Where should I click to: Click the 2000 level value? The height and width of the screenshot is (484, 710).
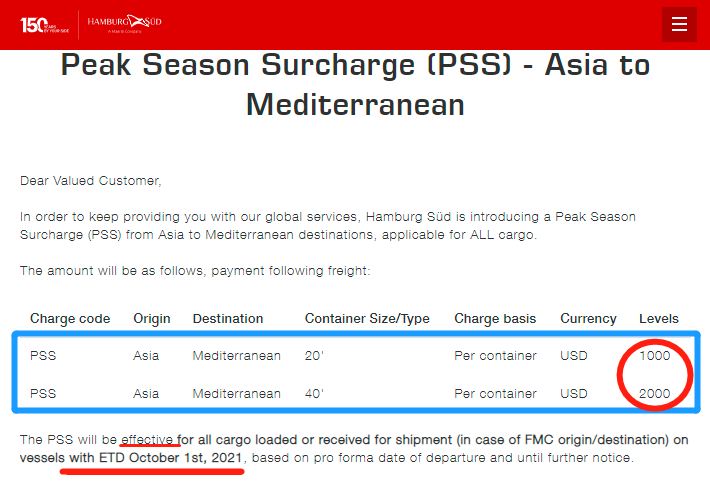pyautogui.click(x=655, y=394)
